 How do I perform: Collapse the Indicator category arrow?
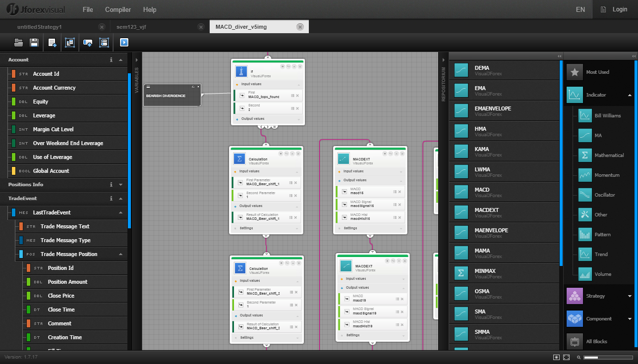coord(630,95)
